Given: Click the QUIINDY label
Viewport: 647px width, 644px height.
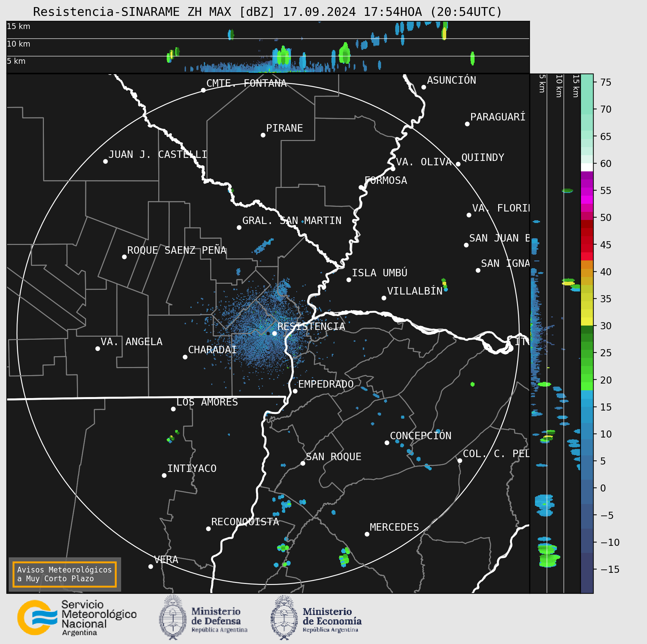Looking at the screenshot, I should (483, 157).
